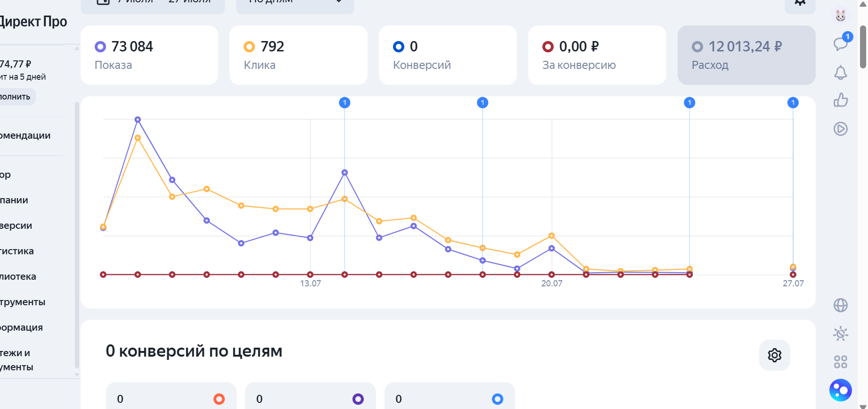Enable the Расход metric on chart
This screenshot has width=868, height=409.
pos(746,55)
